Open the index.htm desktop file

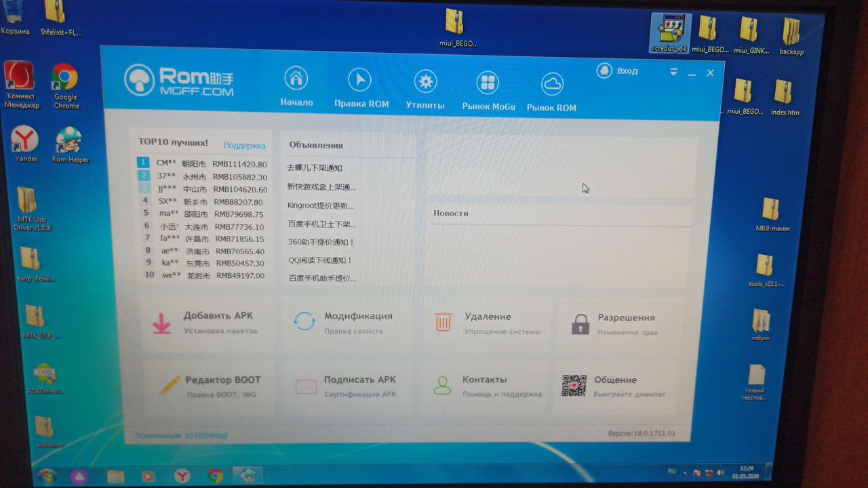coord(784,98)
